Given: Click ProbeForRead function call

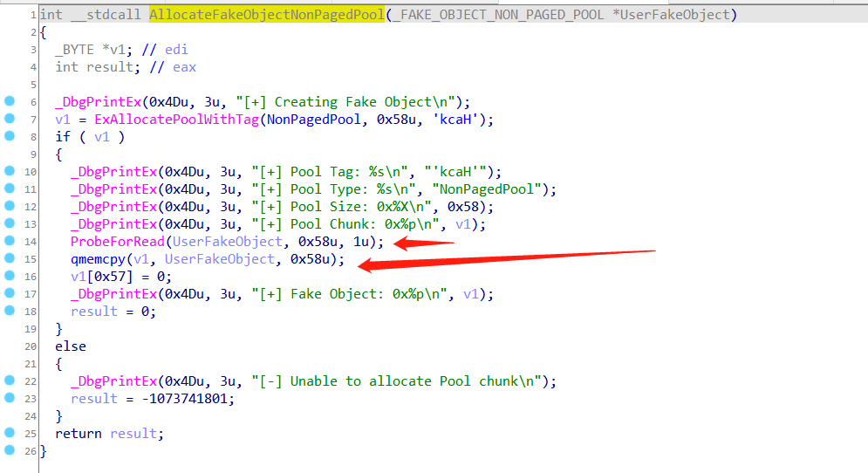Looking at the screenshot, I should [118, 242].
